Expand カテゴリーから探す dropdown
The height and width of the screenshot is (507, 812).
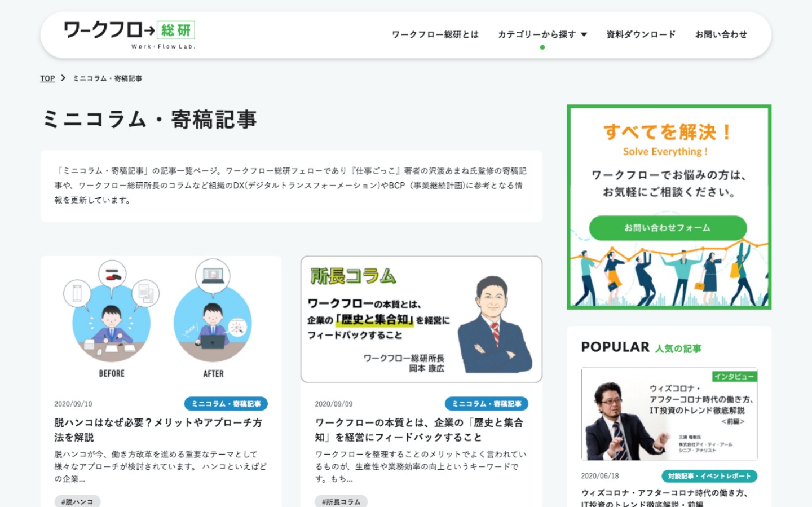542,34
